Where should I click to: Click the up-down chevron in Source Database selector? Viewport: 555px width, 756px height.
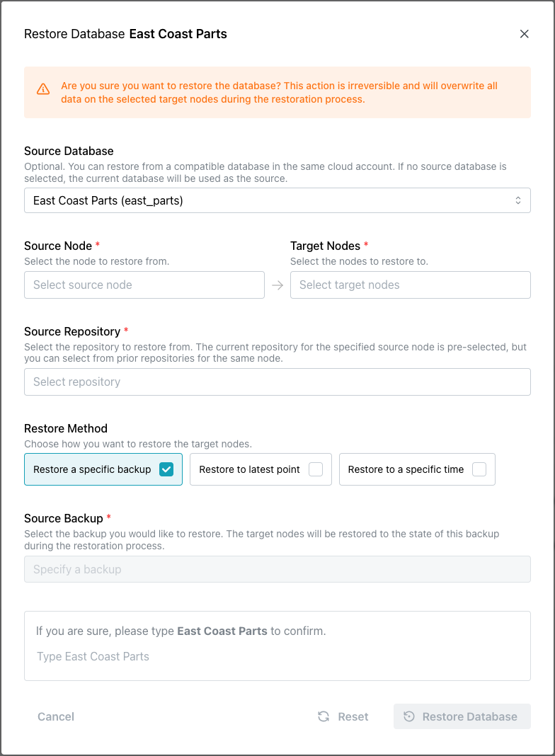click(x=517, y=201)
